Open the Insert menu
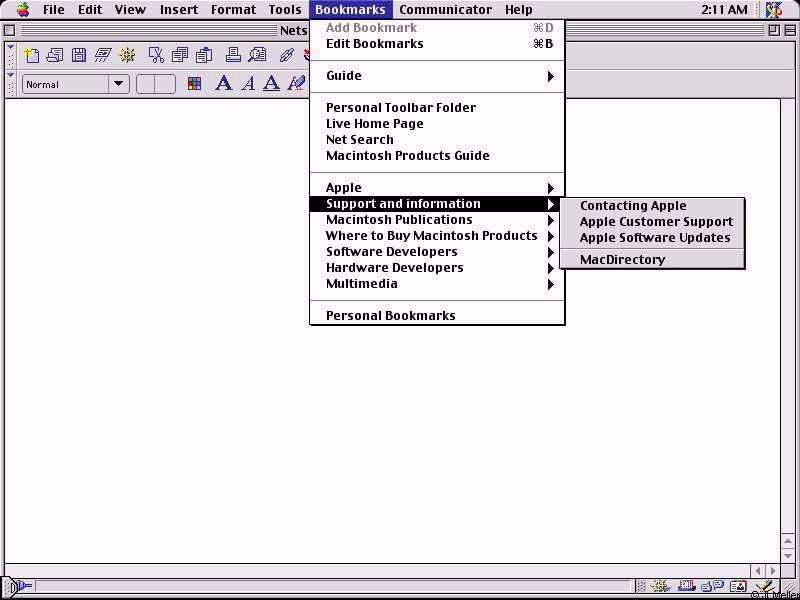Image resolution: width=800 pixels, height=600 pixels. [x=179, y=10]
